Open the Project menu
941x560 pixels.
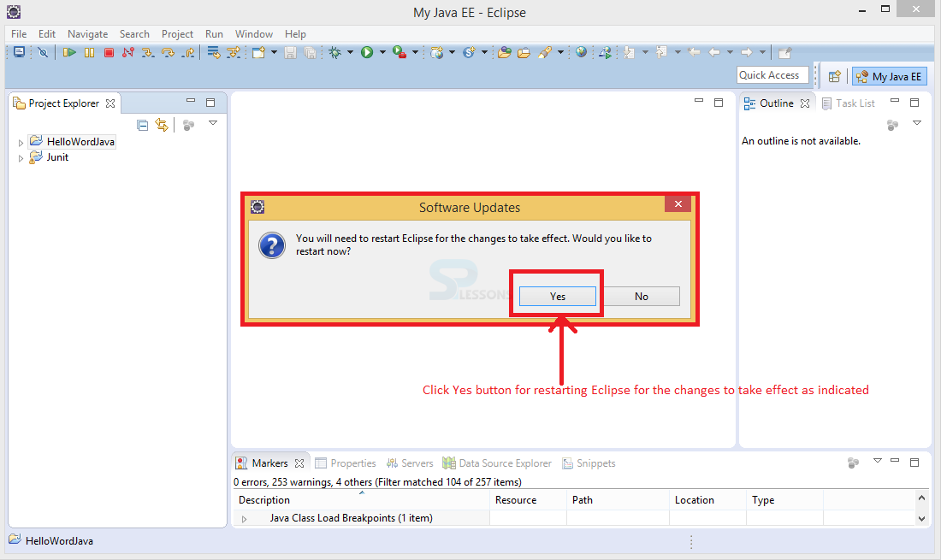pyautogui.click(x=177, y=34)
